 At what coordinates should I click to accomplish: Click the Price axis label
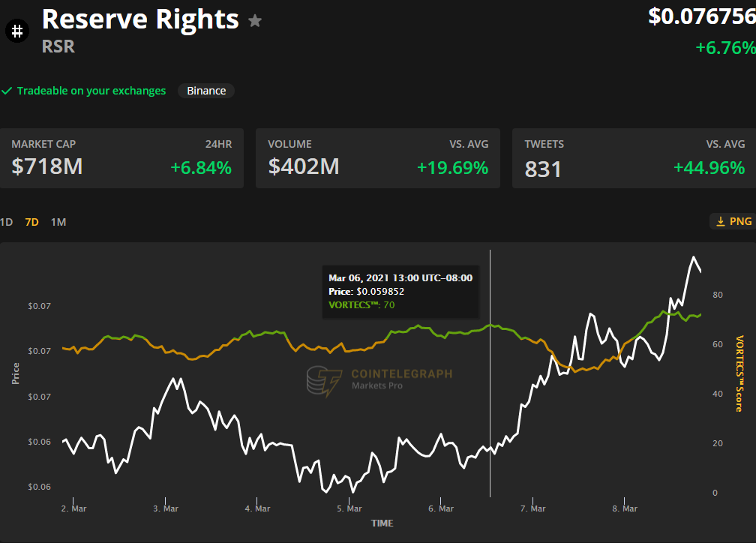pyautogui.click(x=16, y=373)
